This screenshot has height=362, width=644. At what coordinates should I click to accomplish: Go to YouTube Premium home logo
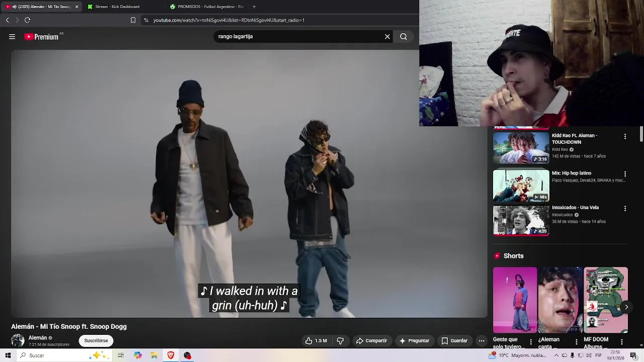click(x=42, y=37)
